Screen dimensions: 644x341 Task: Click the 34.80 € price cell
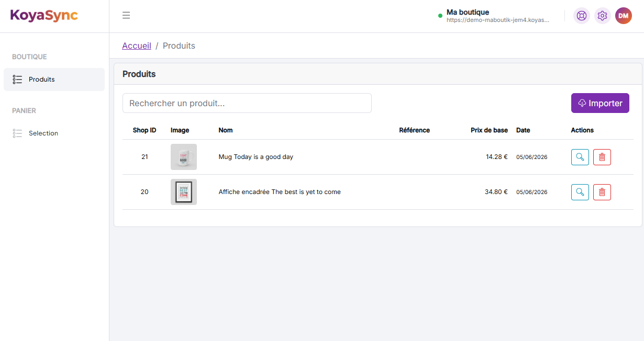(496, 192)
